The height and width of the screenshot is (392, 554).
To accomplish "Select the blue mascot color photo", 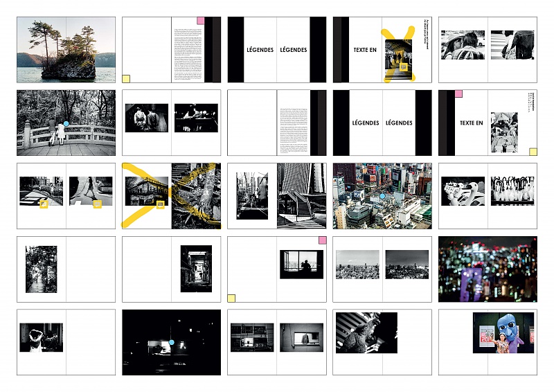I will 503,332.
